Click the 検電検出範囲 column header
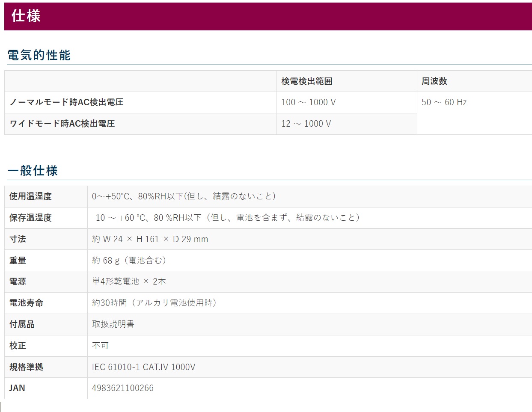This screenshot has width=532, height=412. pos(306,81)
